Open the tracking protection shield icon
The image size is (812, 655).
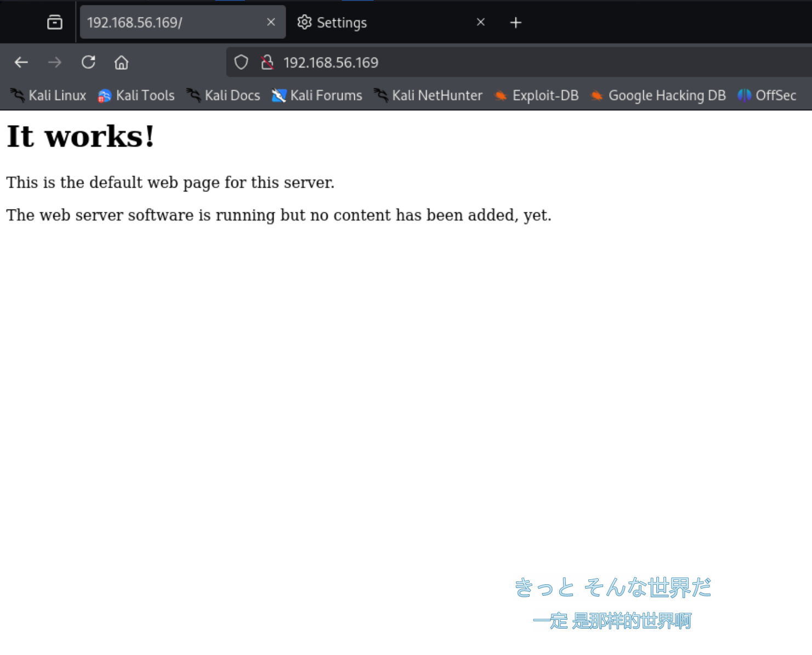tap(241, 63)
